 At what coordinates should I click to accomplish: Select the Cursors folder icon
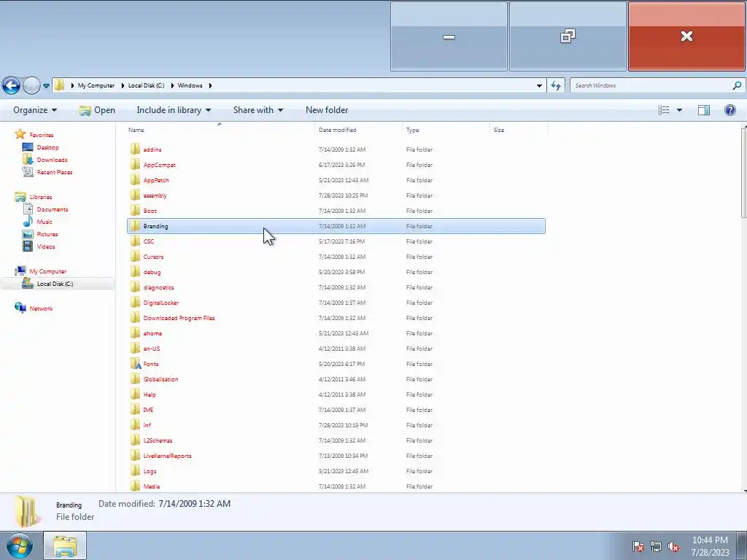tap(135, 256)
